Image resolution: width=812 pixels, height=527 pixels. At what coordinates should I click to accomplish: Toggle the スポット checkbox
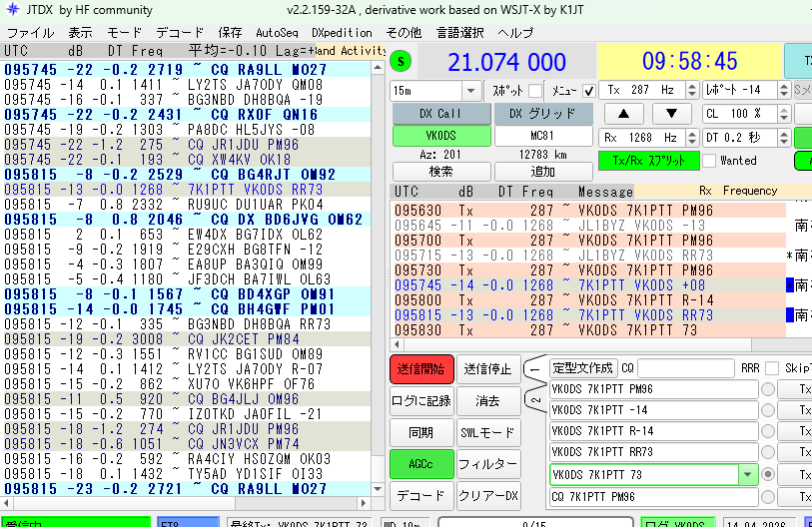tap(535, 91)
